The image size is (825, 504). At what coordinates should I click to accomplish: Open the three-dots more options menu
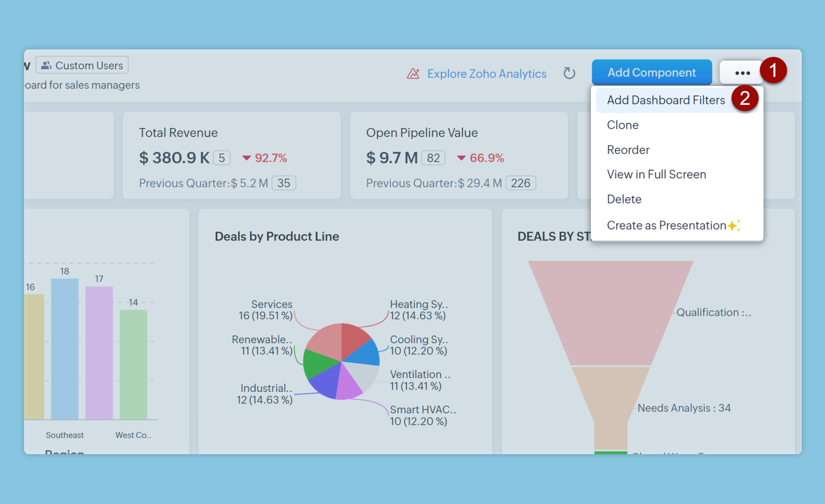742,73
